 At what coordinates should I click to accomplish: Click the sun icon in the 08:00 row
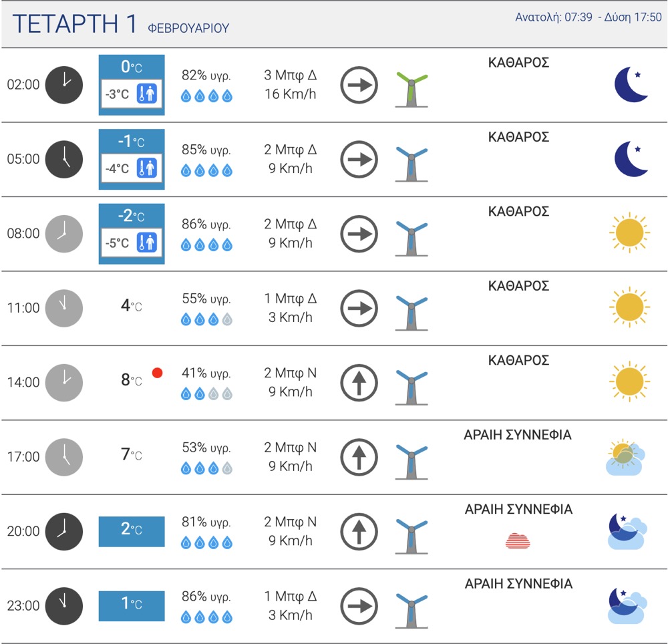point(629,232)
